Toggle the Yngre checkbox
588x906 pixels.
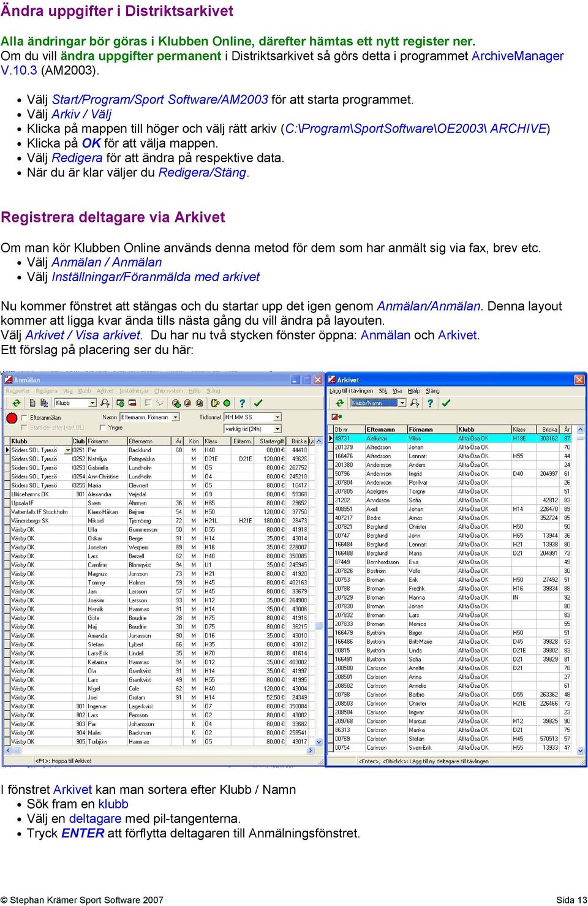(103, 428)
